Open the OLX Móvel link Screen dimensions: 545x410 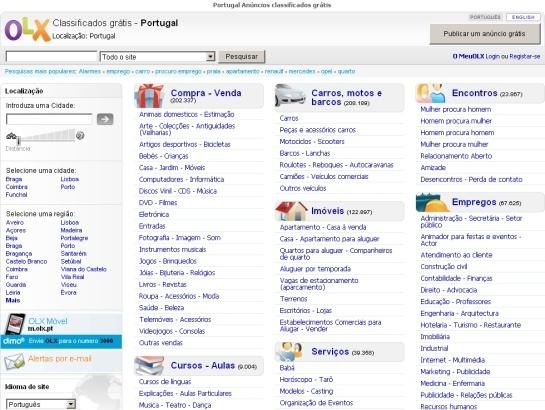48,321
